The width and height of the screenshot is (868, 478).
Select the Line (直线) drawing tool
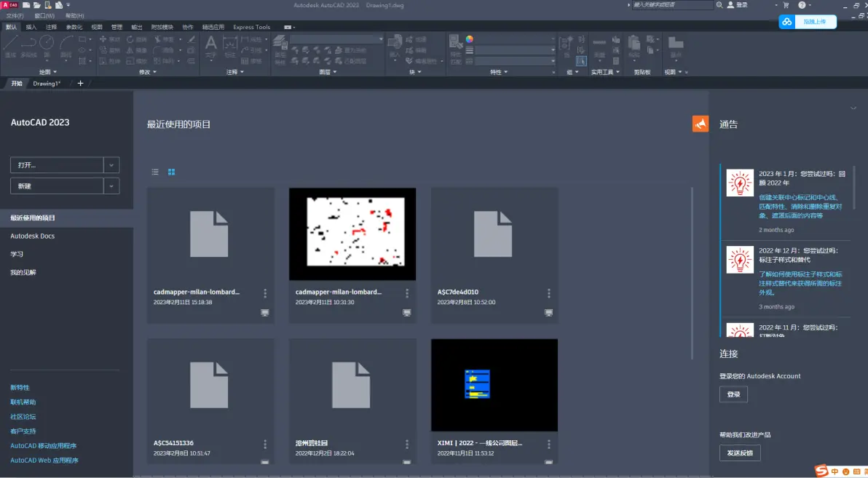[10, 47]
